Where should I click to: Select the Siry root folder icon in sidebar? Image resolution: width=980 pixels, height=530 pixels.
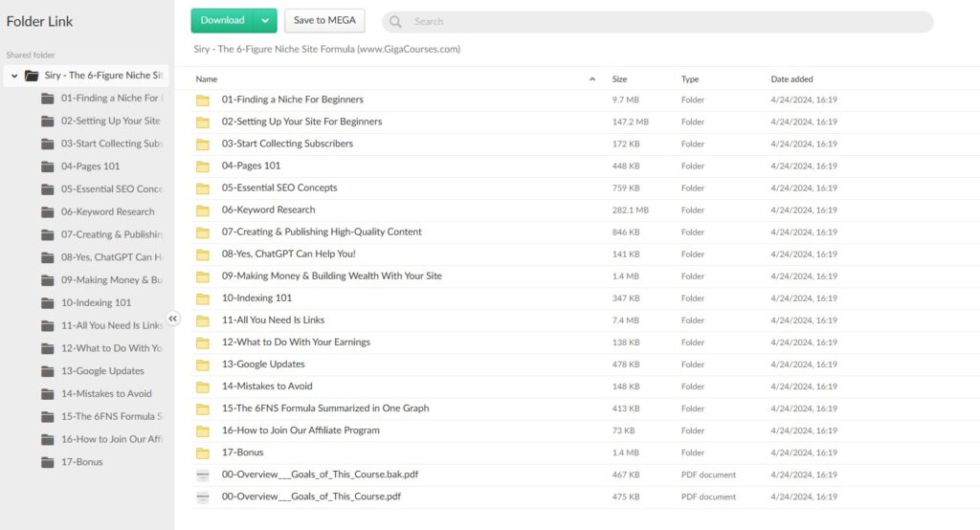point(32,76)
